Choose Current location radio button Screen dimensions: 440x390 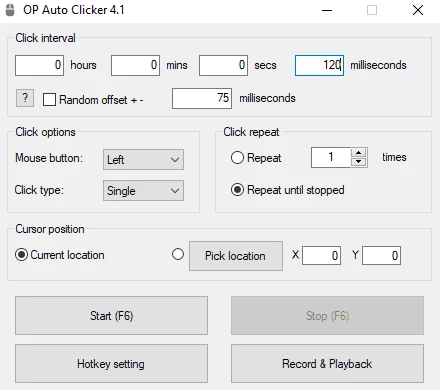(21, 255)
